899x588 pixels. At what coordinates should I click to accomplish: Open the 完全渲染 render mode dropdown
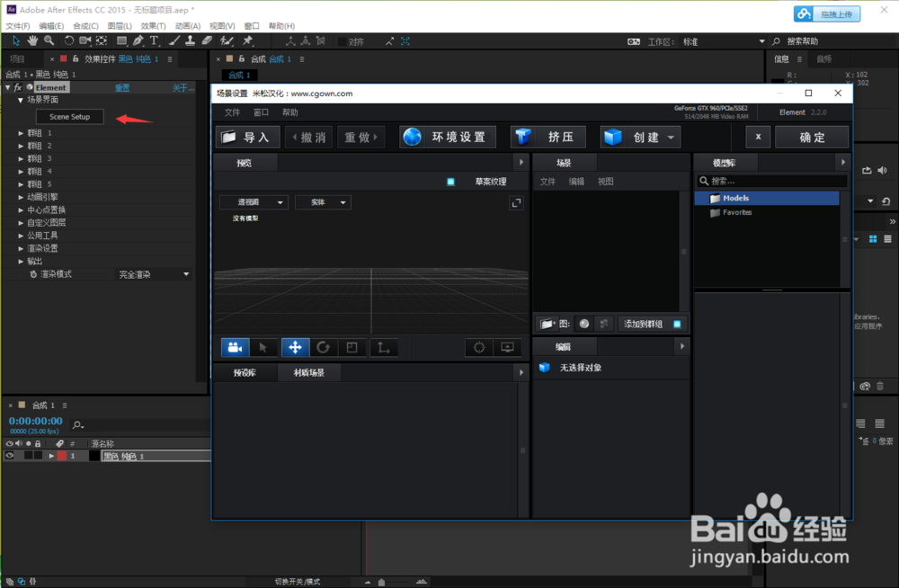(154, 274)
